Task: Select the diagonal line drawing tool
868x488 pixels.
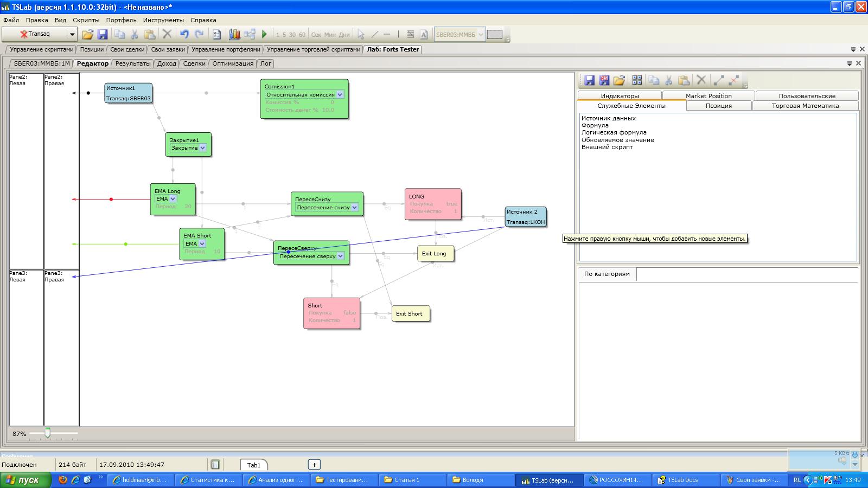Action: pyautogui.click(x=374, y=34)
